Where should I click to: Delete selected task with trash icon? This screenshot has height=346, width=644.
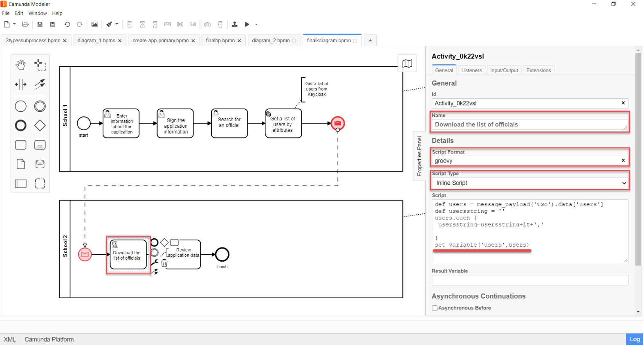tap(164, 263)
